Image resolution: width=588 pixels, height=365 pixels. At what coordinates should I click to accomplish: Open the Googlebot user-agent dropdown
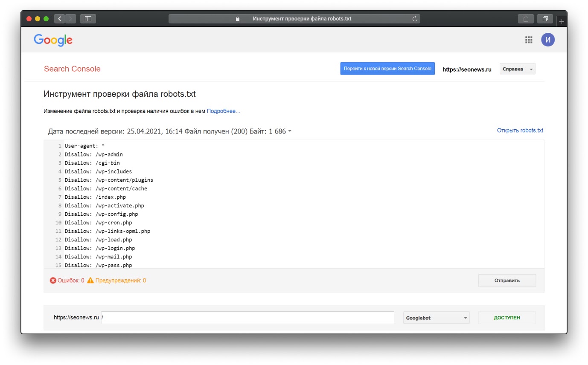click(x=436, y=318)
